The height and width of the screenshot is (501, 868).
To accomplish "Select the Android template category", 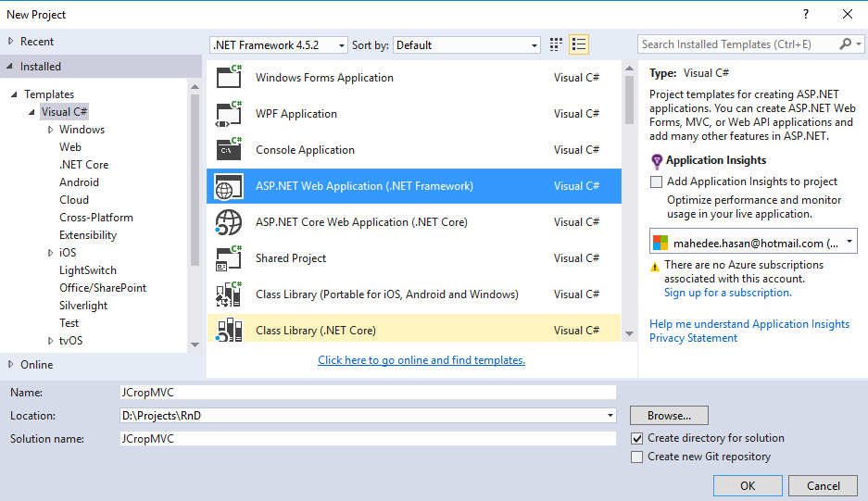I will pos(79,182).
